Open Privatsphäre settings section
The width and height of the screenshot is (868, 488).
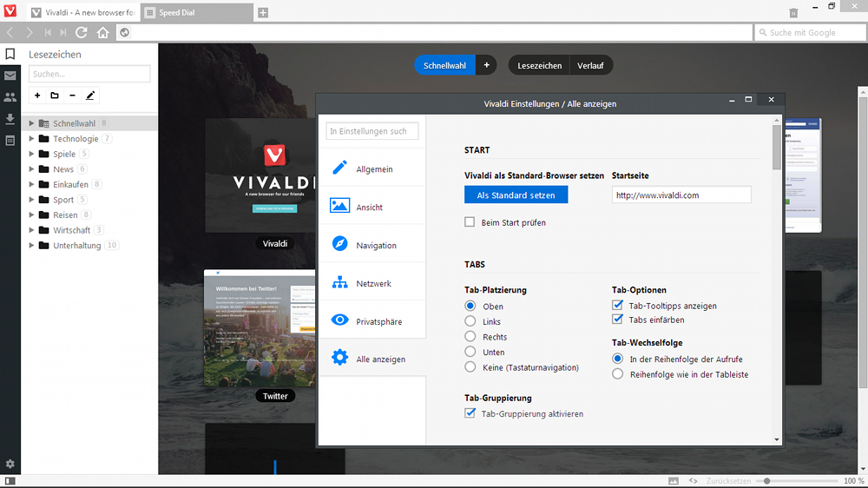[x=372, y=321]
